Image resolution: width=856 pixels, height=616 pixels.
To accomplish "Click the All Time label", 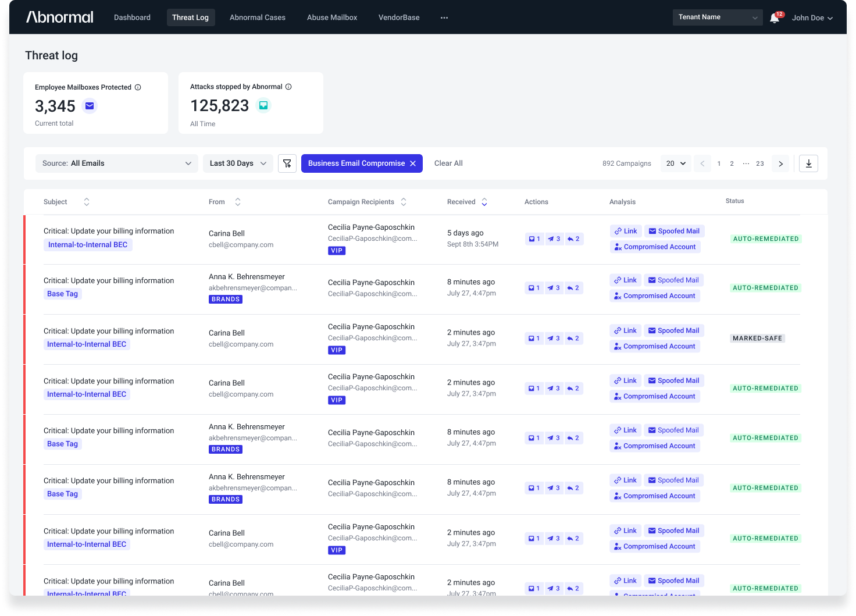I will (203, 124).
